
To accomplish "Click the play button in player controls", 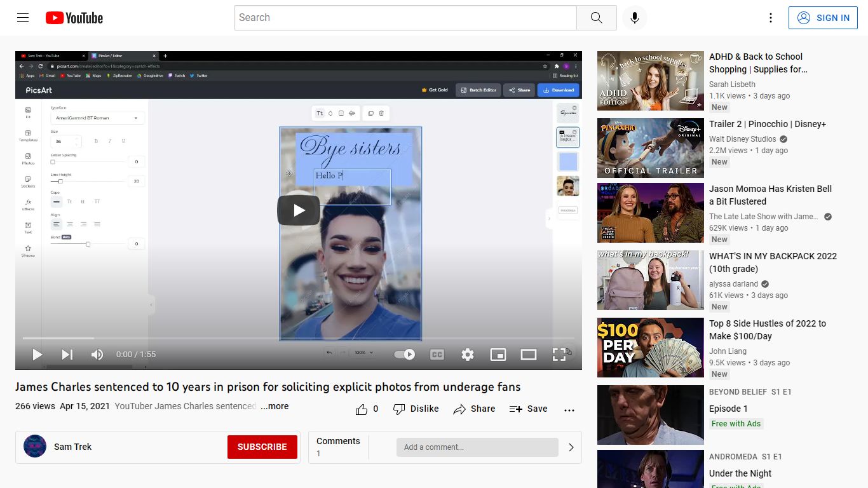I will point(37,355).
